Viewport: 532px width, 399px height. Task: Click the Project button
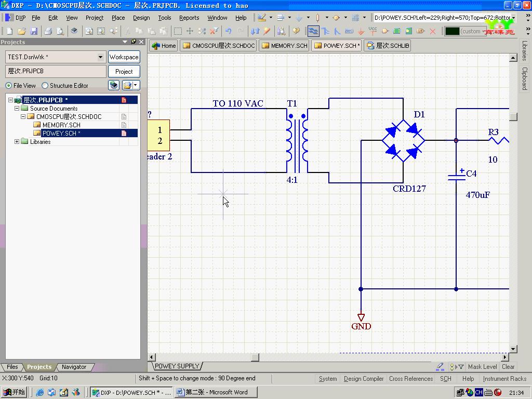pyautogui.click(x=124, y=72)
